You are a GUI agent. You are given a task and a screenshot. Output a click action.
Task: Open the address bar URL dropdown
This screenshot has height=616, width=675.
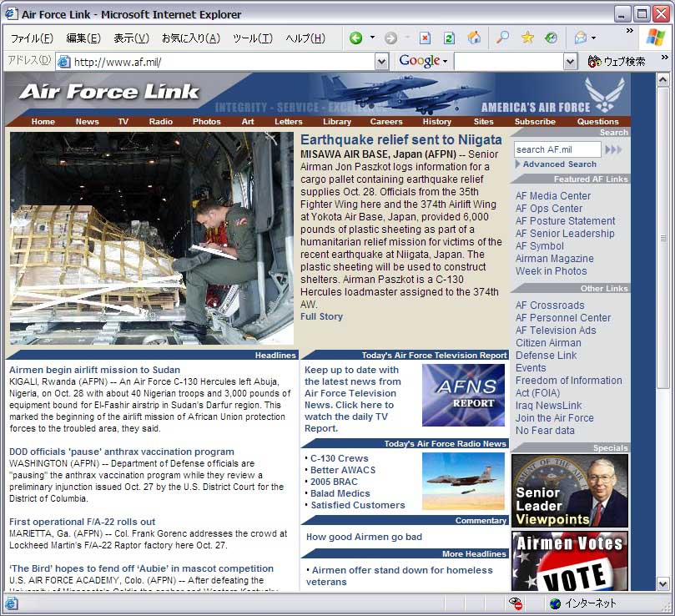pyautogui.click(x=381, y=62)
